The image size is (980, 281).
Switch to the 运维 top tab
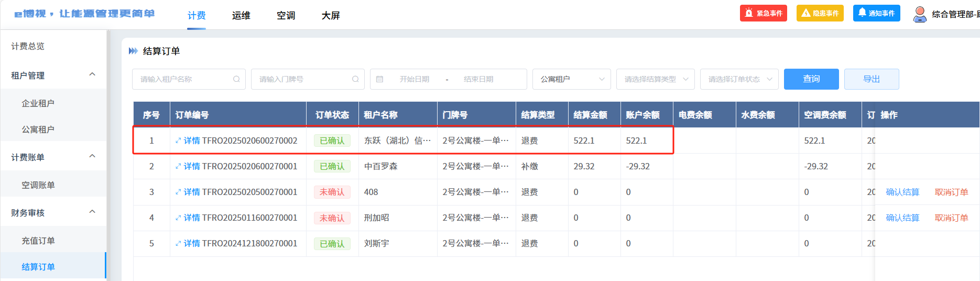241,16
